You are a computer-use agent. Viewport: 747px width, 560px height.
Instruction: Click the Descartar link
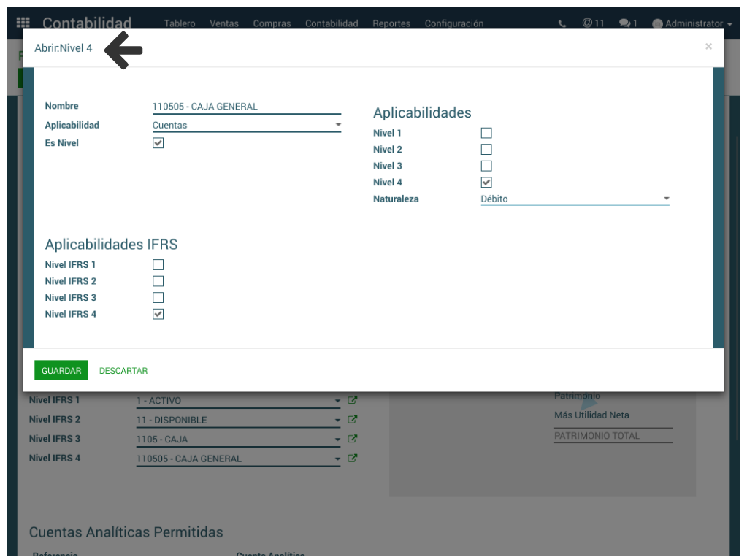(123, 371)
